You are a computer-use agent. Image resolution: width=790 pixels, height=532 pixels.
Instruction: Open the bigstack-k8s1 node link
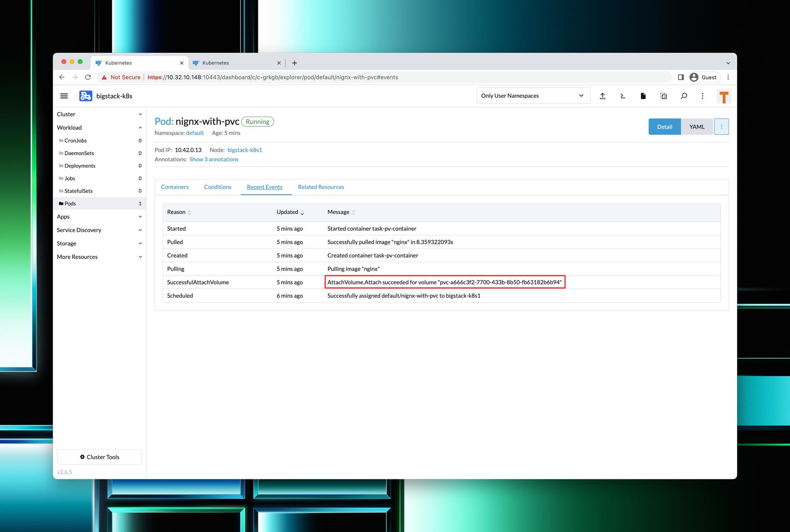[244, 150]
